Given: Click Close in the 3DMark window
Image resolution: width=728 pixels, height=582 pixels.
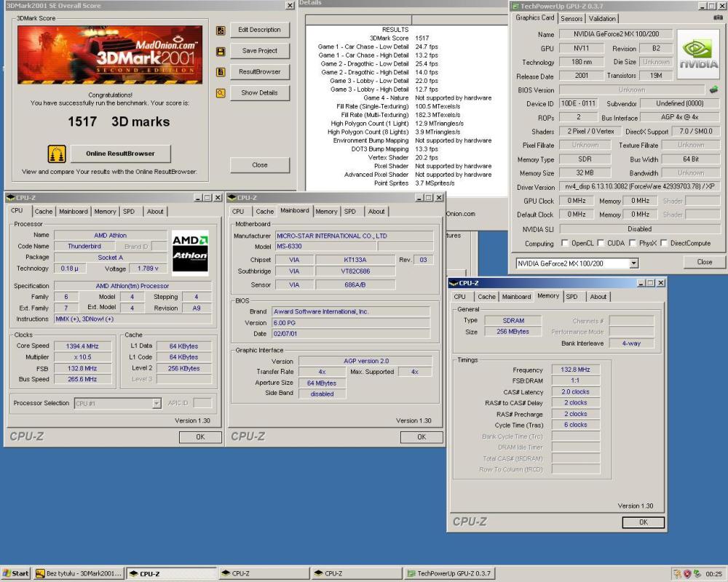Looking at the screenshot, I should 259,165.
